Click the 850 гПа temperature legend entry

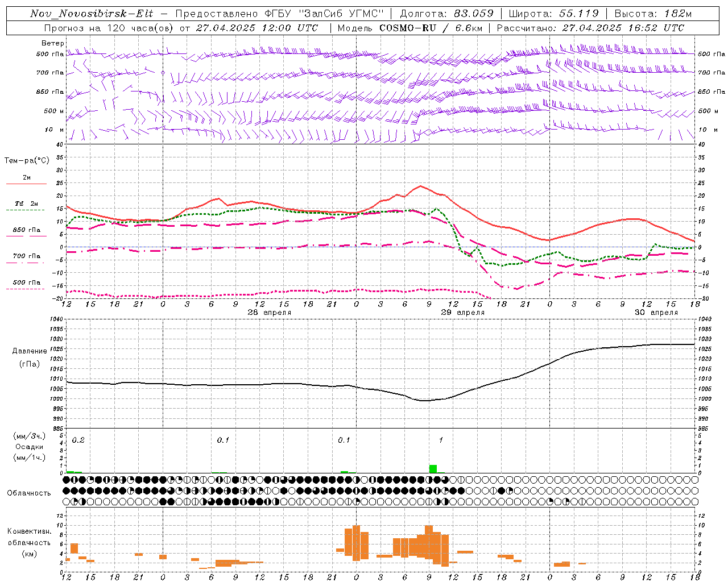click(27, 230)
